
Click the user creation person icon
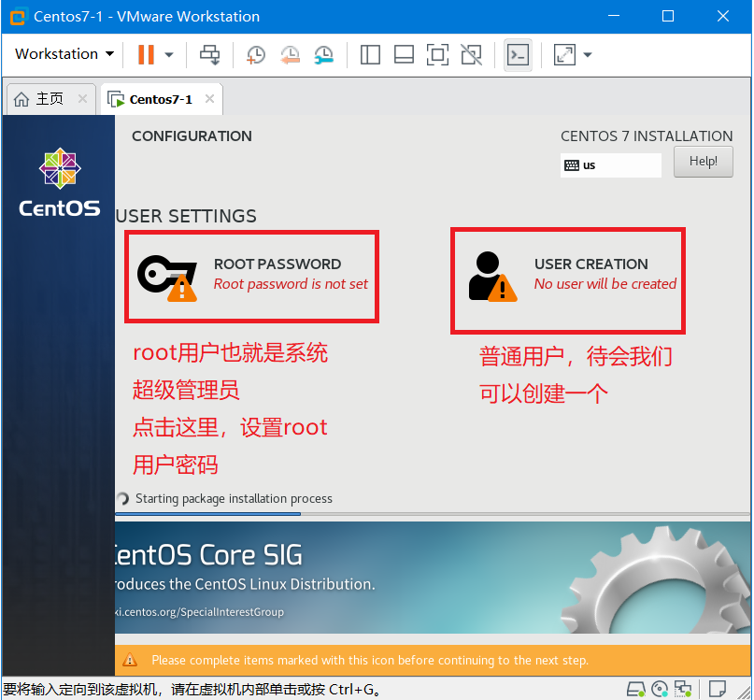[x=492, y=277]
